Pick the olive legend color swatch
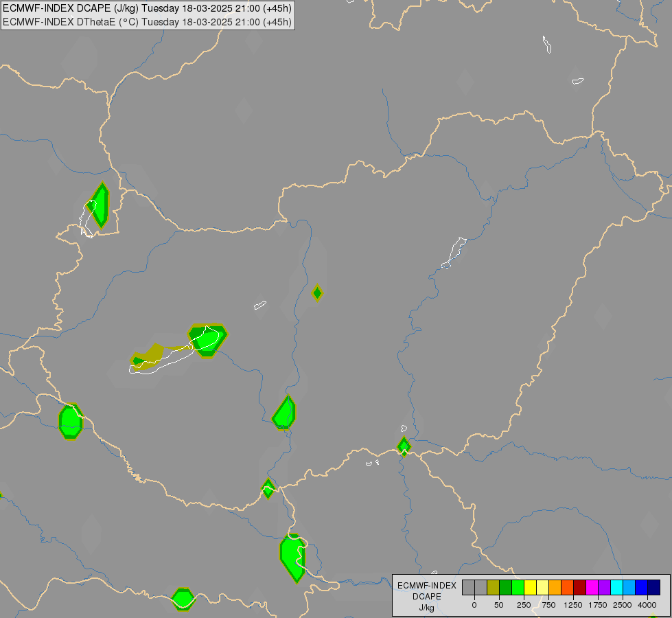Viewport: 672px width, 618px height. coord(494,587)
